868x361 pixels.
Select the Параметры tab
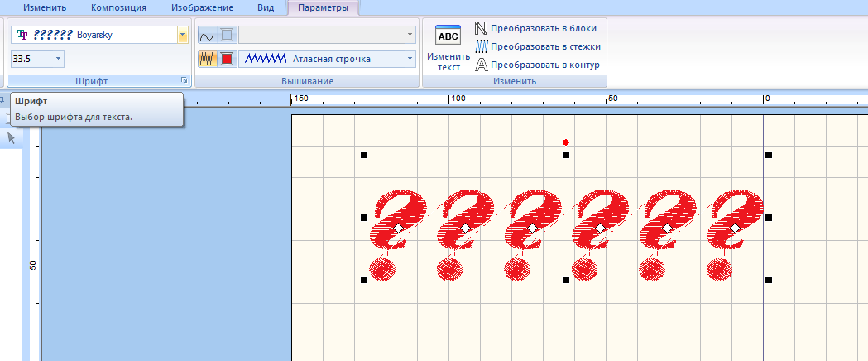323,7
